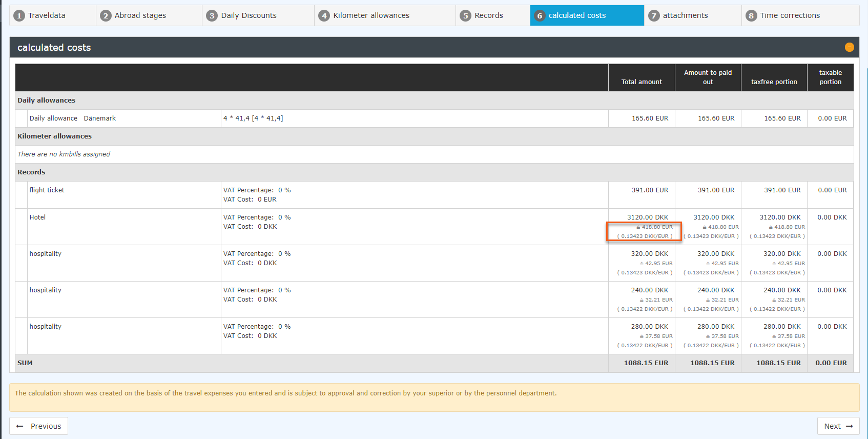This screenshot has height=439, width=868.
Task: Go to Daily Discounts tab
Action: pyautogui.click(x=258, y=15)
